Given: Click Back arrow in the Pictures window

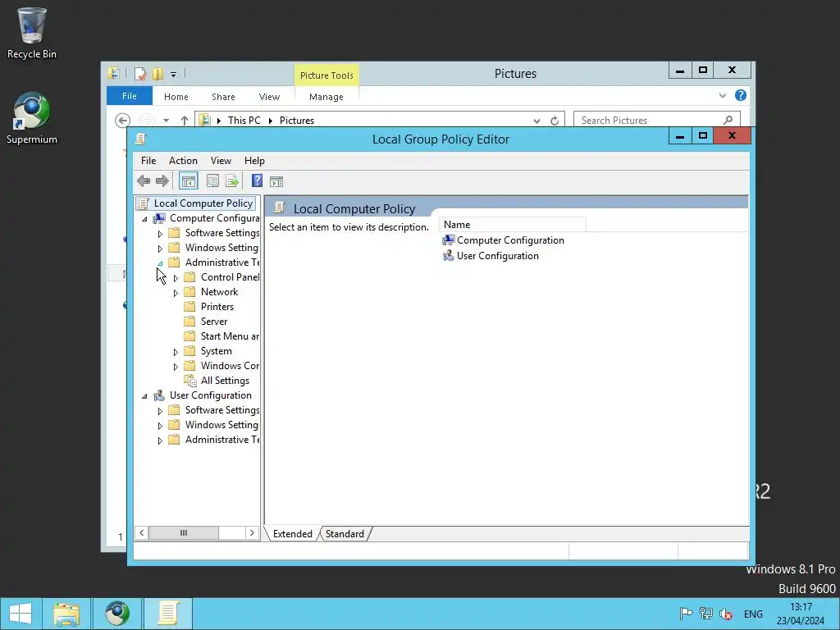Looking at the screenshot, I should point(123,121).
